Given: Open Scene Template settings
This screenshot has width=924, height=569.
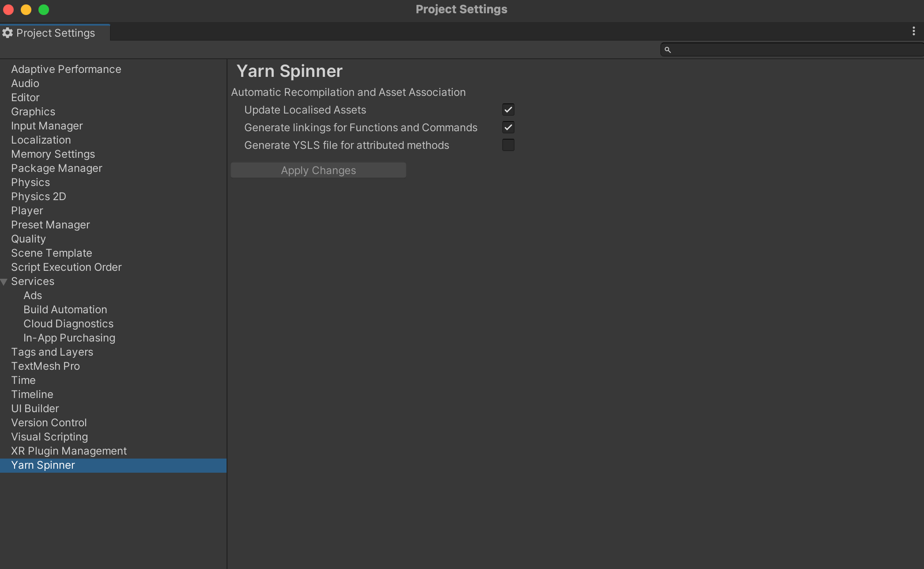Looking at the screenshot, I should click(x=52, y=253).
